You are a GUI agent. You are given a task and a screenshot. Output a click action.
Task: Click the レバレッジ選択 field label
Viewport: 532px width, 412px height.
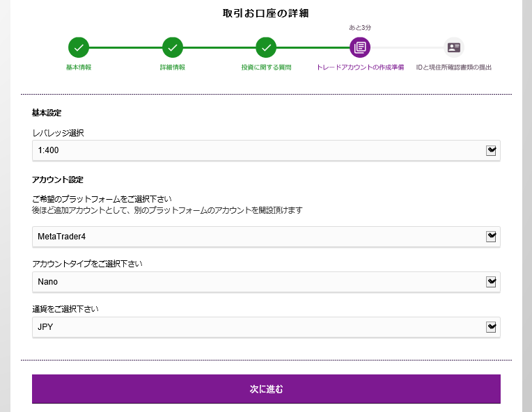(x=58, y=133)
